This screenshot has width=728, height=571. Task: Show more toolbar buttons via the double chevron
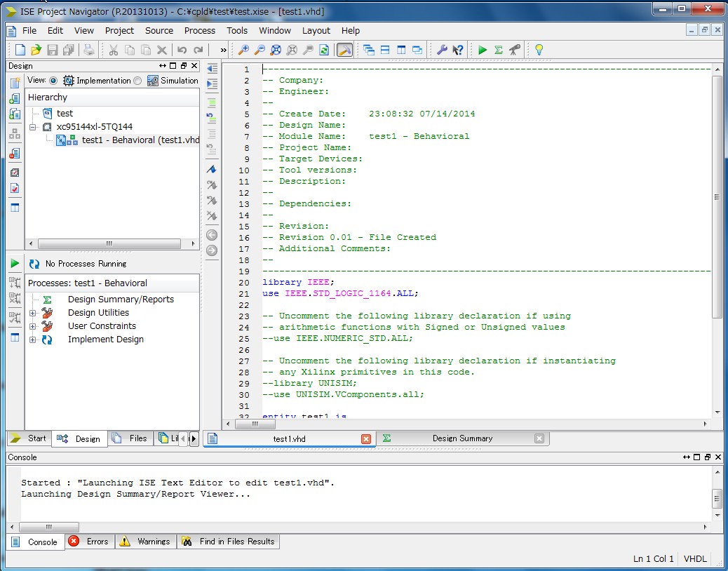click(223, 50)
